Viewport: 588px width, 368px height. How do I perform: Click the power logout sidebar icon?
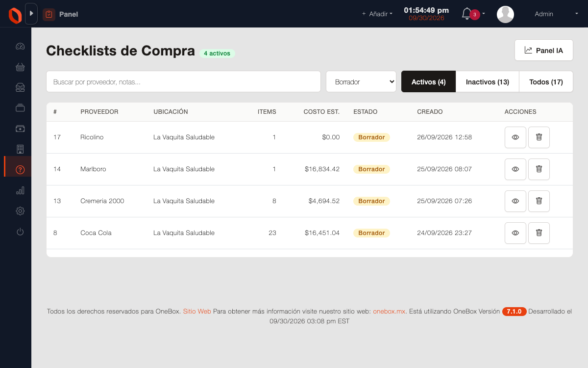pyautogui.click(x=20, y=232)
